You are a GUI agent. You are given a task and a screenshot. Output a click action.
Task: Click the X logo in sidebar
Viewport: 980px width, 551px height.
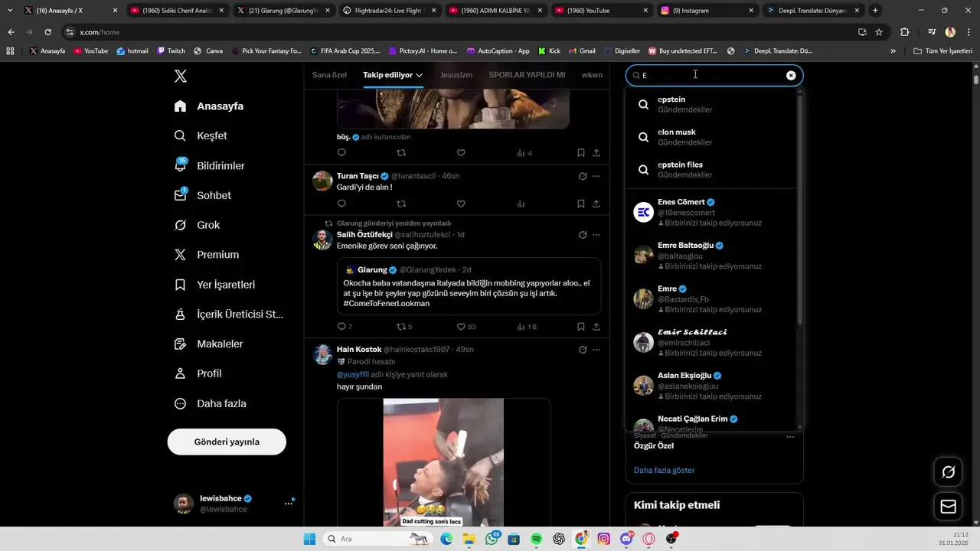[180, 76]
